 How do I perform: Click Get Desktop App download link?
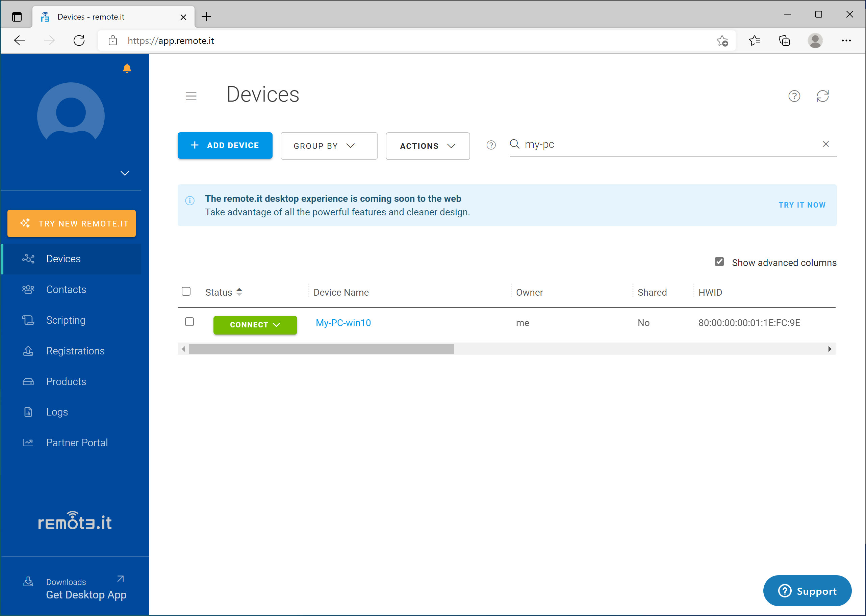coord(86,595)
